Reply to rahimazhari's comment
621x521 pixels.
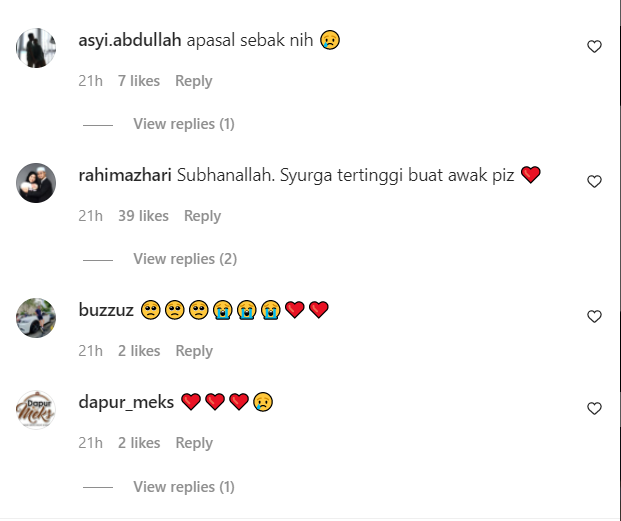[x=202, y=216]
